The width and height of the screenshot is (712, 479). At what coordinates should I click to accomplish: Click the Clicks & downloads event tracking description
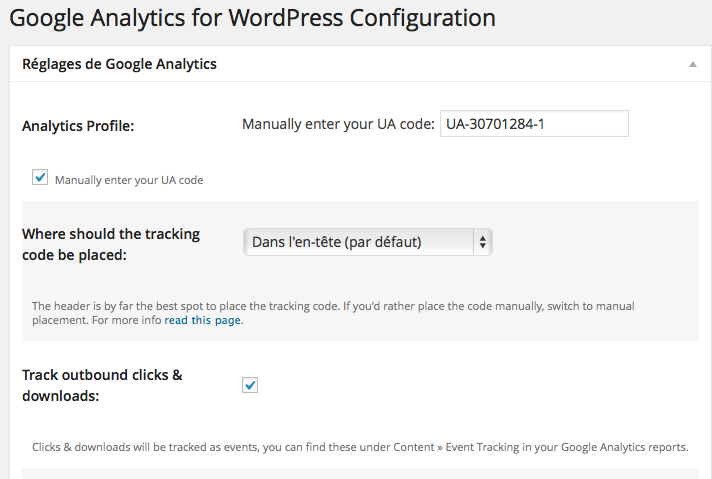click(x=360, y=446)
